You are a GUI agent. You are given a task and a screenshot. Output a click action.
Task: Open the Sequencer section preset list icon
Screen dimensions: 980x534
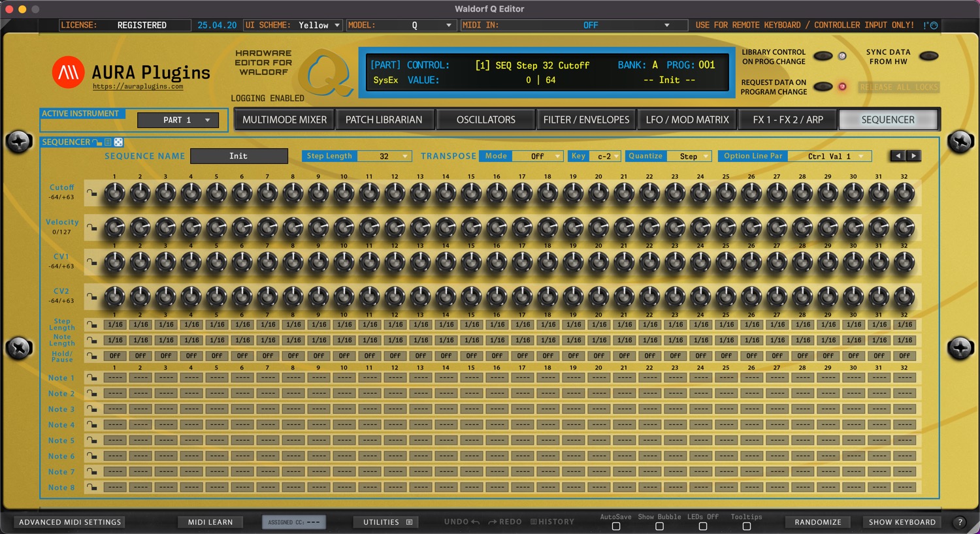pyautogui.click(x=108, y=142)
